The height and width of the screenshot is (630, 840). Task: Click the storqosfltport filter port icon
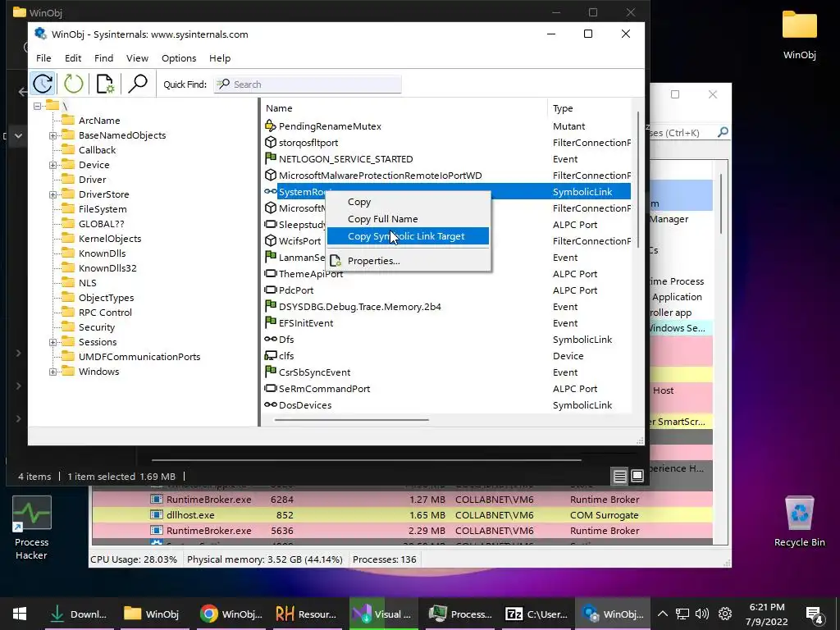[271, 143]
